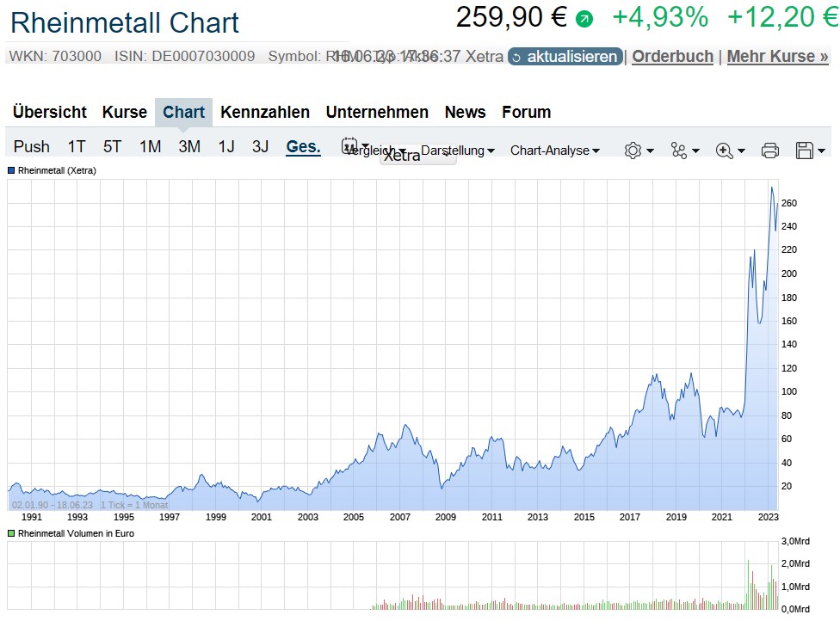Show the 3J time range
Screen dimensions: 840x621
pyautogui.click(x=261, y=147)
